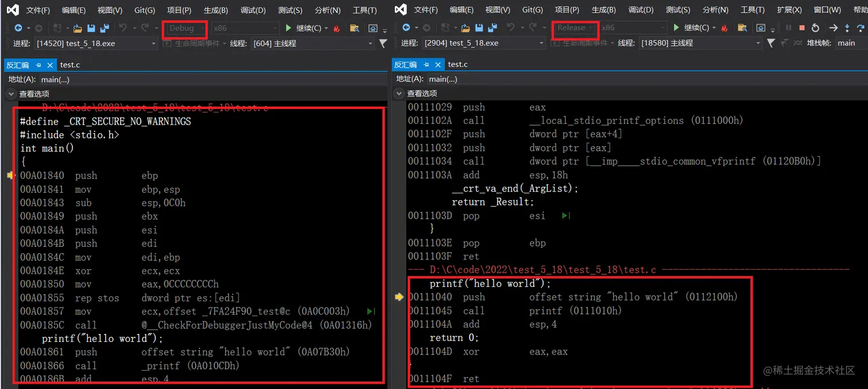Open the Debug configuration dropdown in left window
This screenshot has width=868, height=389.
(x=185, y=28)
